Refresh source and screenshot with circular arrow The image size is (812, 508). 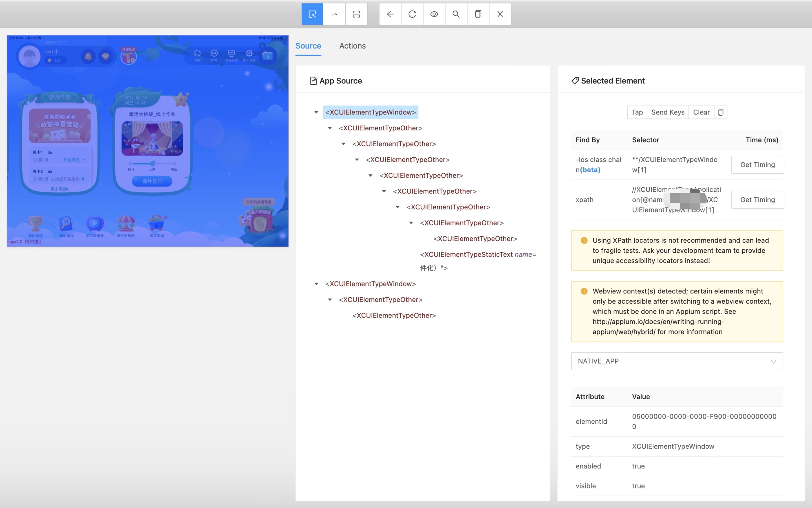click(x=412, y=14)
